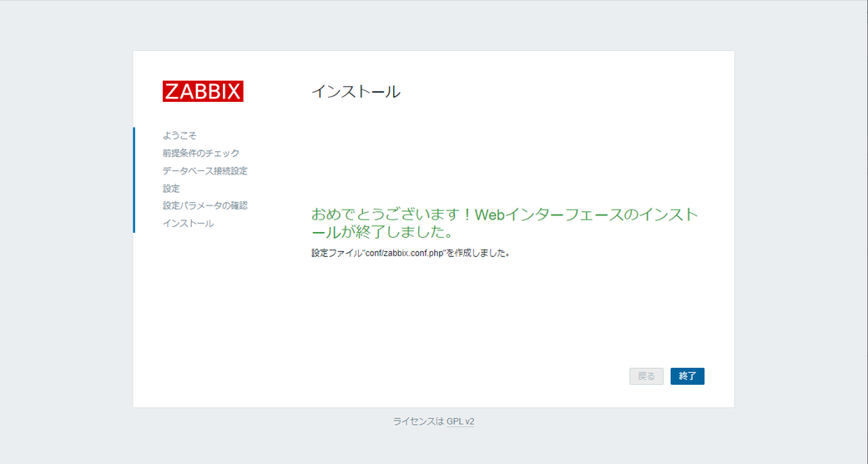This screenshot has height=464, width=868.
Task: Select the データベース接続設定 step
Action: (204, 171)
